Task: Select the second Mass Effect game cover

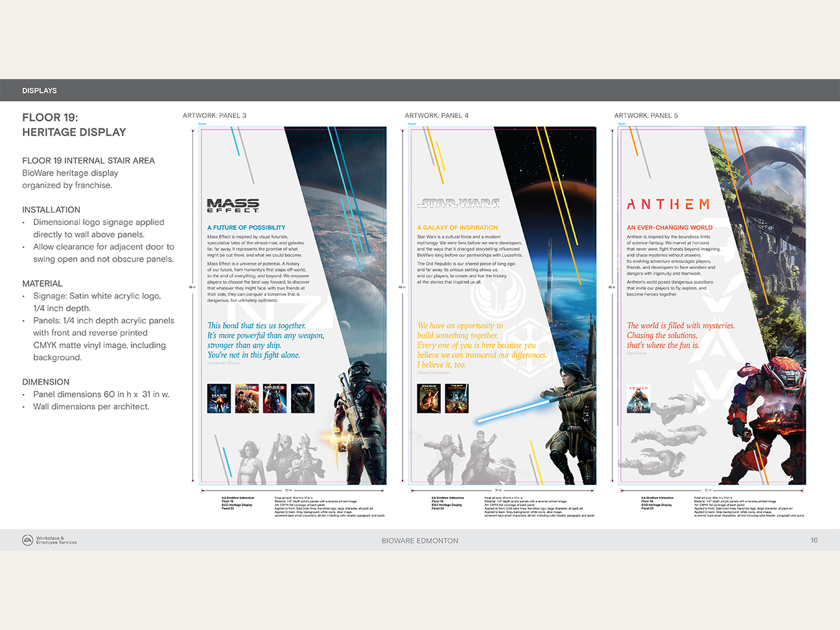Action: click(247, 399)
